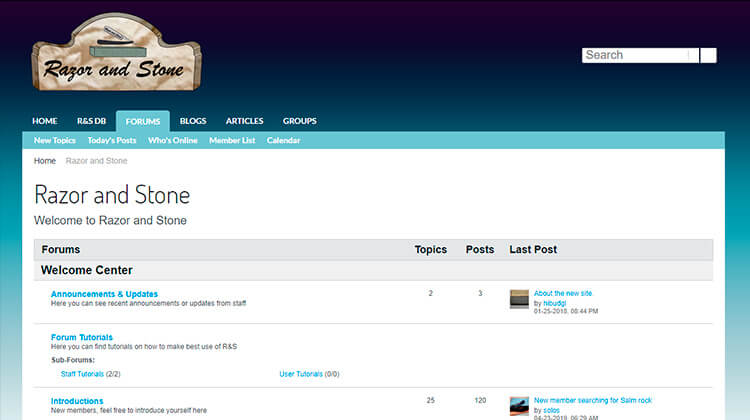750x420 pixels.
Task: Click Introductions post count 120
Action: coord(480,400)
